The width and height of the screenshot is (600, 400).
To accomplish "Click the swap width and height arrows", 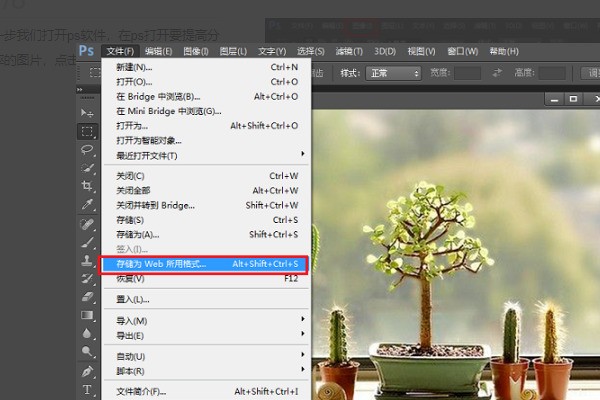I will [497, 73].
